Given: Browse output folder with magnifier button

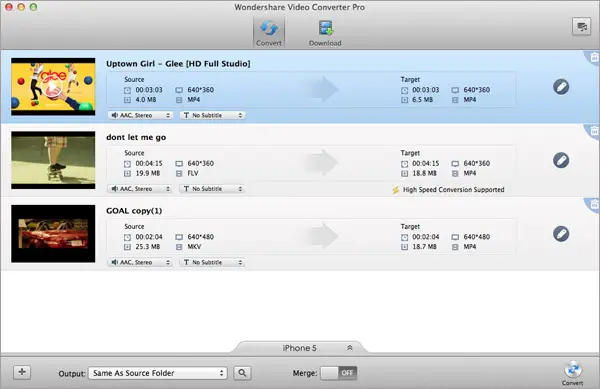Looking at the screenshot, I should [x=242, y=373].
